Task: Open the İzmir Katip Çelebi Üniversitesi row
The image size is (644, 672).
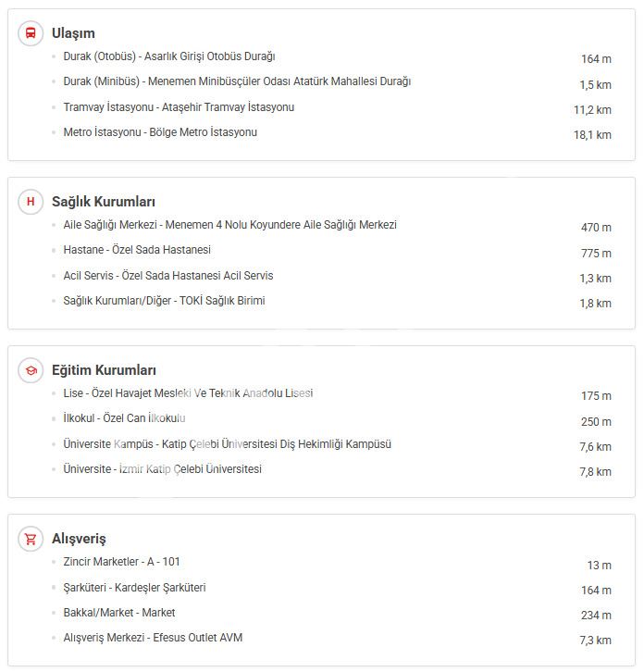Action: click(x=162, y=469)
